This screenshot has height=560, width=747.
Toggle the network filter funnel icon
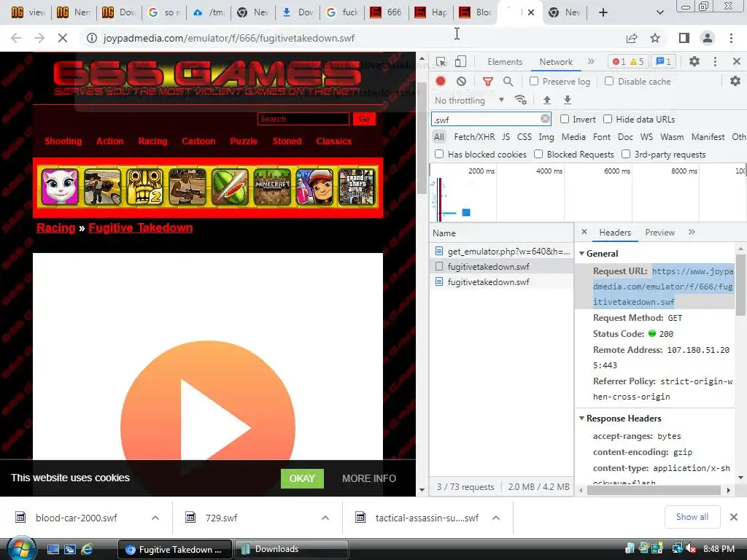(488, 82)
